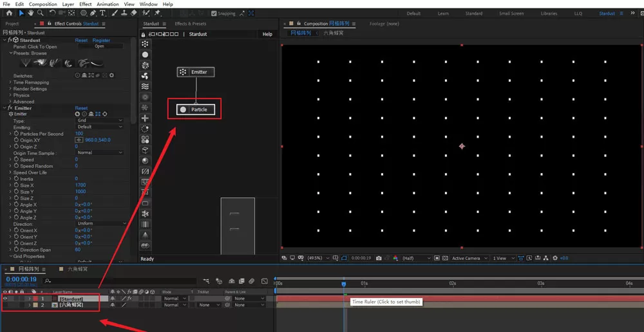Image resolution: width=644 pixels, height=332 pixels.
Task: Take a snapshot with the camera icon
Action: pyautogui.click(x=379, y=258)
